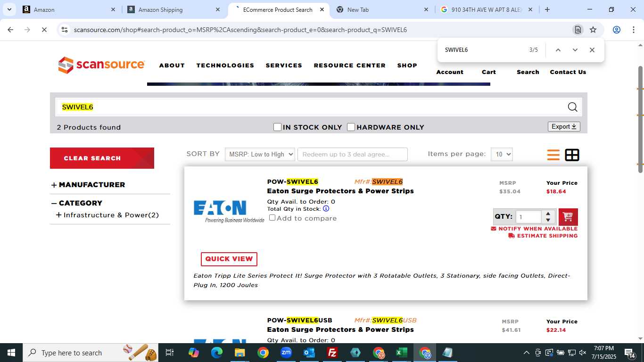This screenshot has width=644, height=362.
Task: Open Microsoft Edge from taskbar
Action: click(216, 353)
